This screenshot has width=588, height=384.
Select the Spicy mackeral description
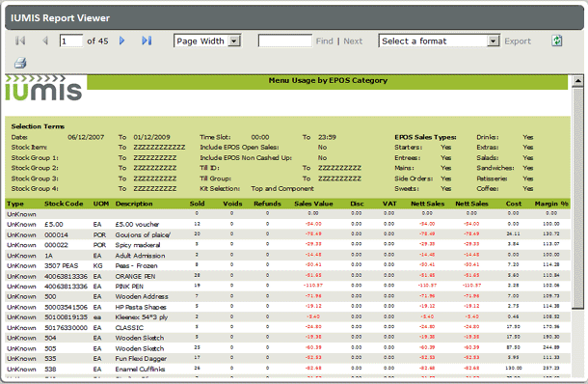[138, 245]
